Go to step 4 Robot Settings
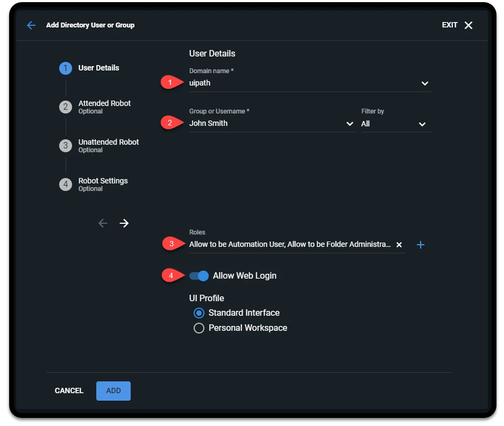 click(x=93, y=184)
